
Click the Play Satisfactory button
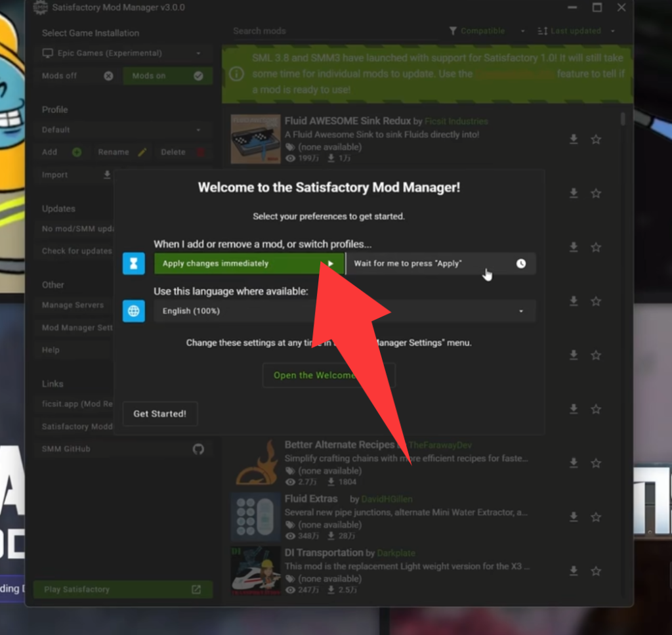tap(123, 590)
